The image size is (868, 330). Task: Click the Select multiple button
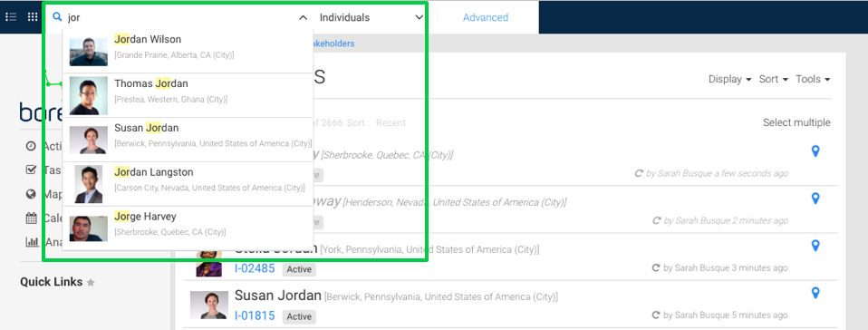pyautogui.click(x=796, y=122)
